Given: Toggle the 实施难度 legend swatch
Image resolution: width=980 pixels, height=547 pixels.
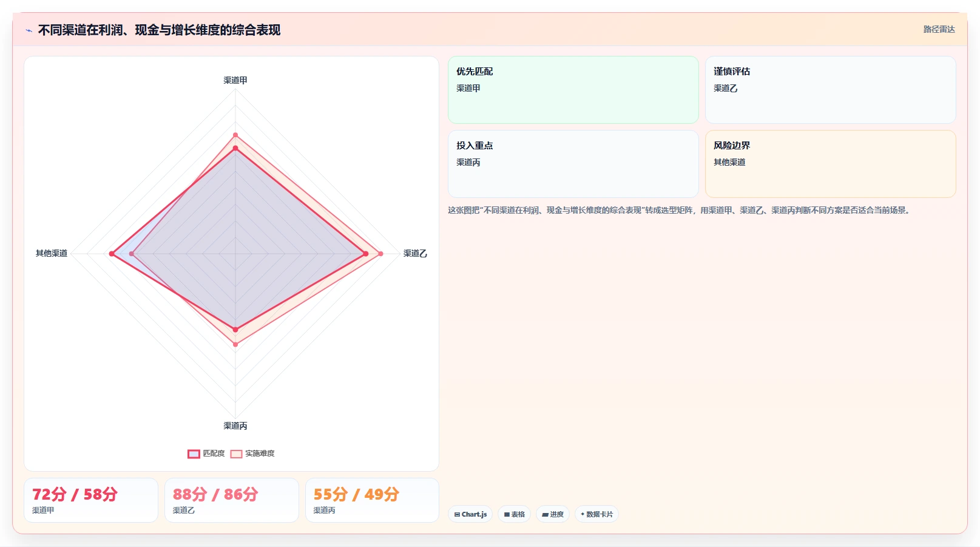Looking at the screenshot, I should (236, 454).
